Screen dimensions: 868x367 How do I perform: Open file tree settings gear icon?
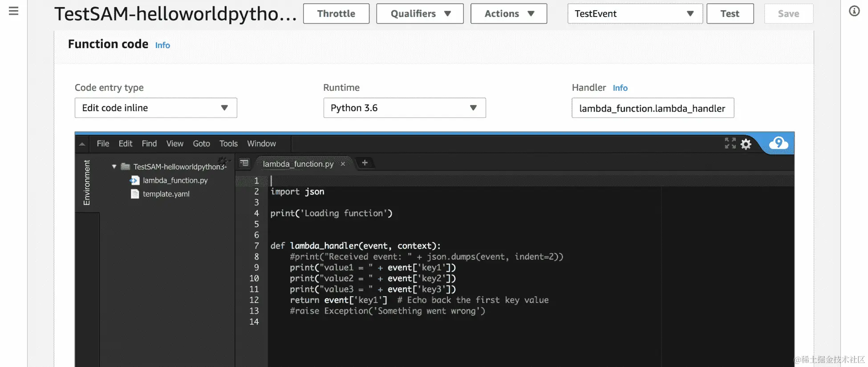point(223,161)
